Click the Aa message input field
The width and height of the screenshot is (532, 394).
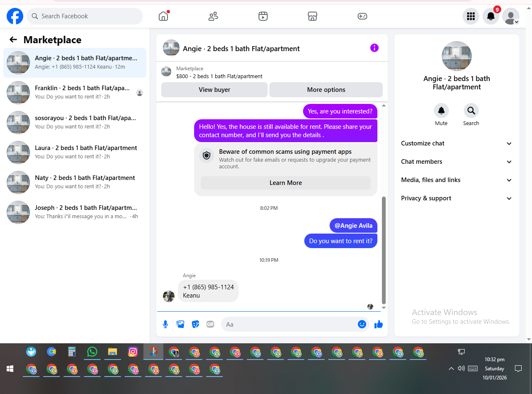289,324
